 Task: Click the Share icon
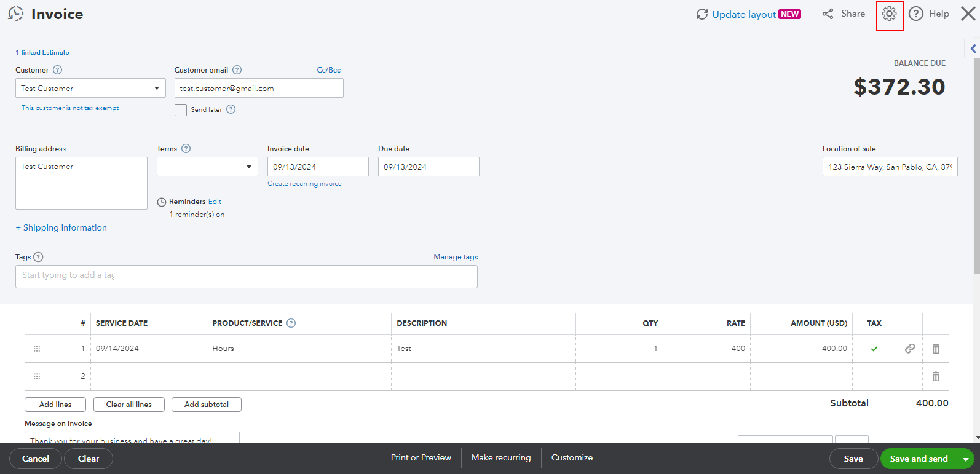point(828,14)
